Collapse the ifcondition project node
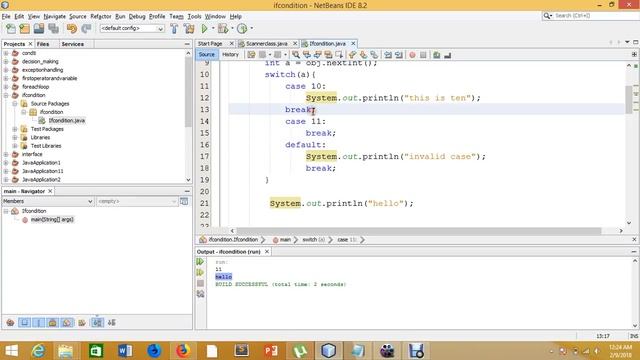 tap(6, 95)
